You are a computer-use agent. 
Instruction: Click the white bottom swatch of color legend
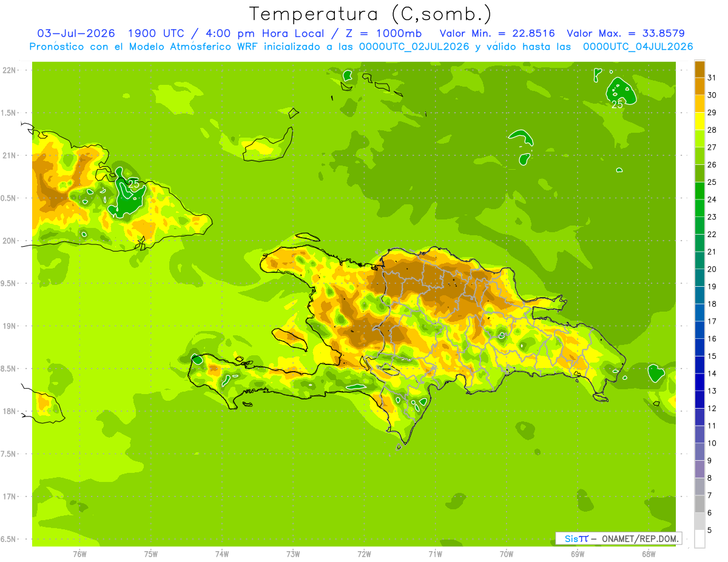pos(699,539)
